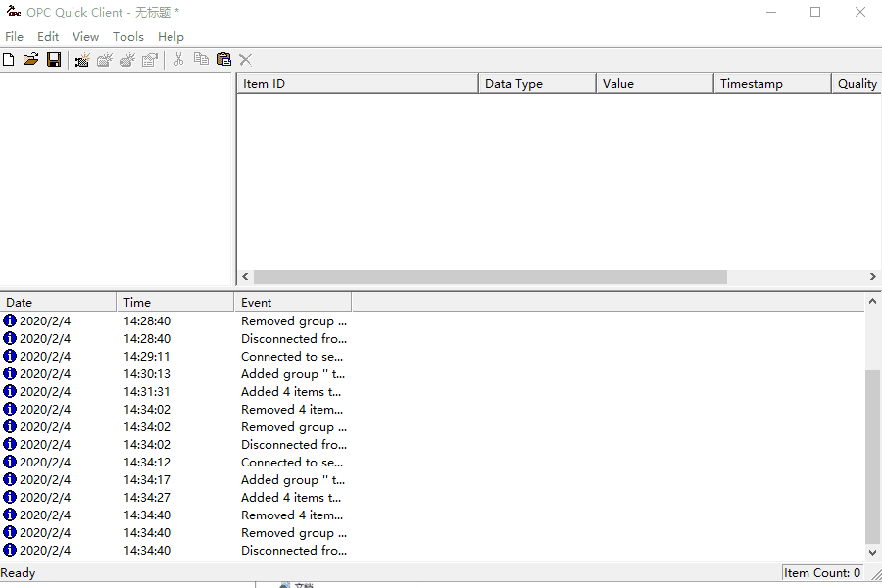Click the Event column header in log

292,302
